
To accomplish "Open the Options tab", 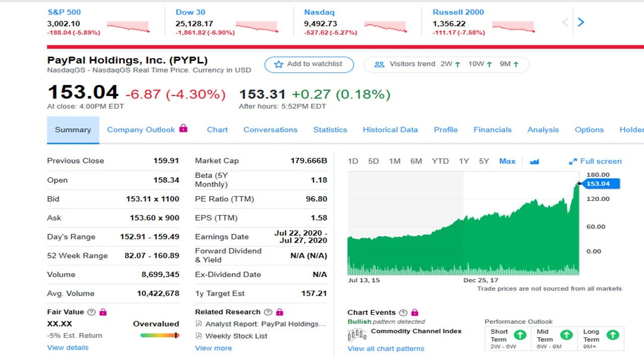I will (x=589, y=130).
